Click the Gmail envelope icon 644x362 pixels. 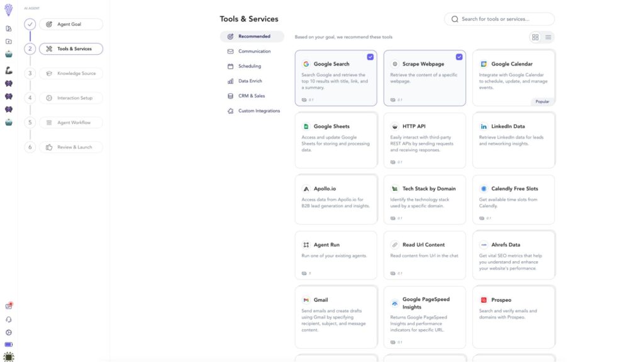tap(306, 300)
